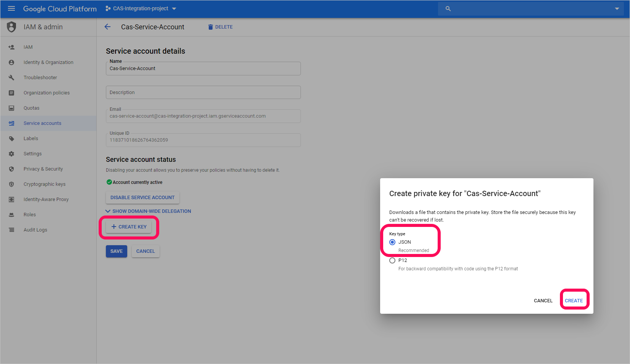This screenshot has height=364, width=630.
Task: Click the Service account details heading
Action: coord(146,51)
